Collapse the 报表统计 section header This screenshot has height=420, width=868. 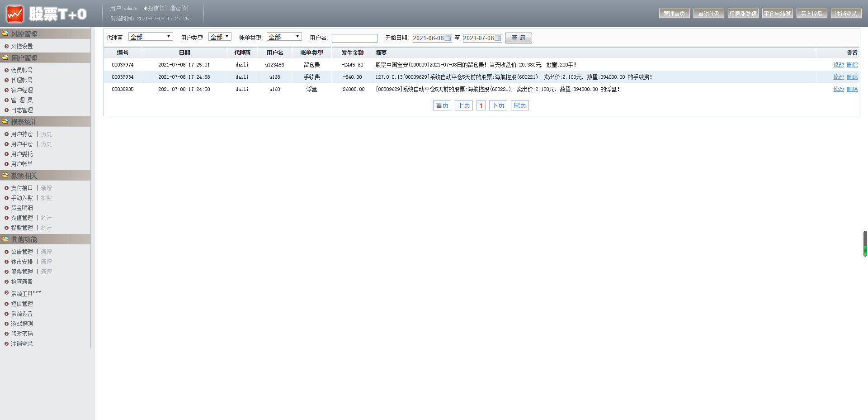click(x=45, y=122)
